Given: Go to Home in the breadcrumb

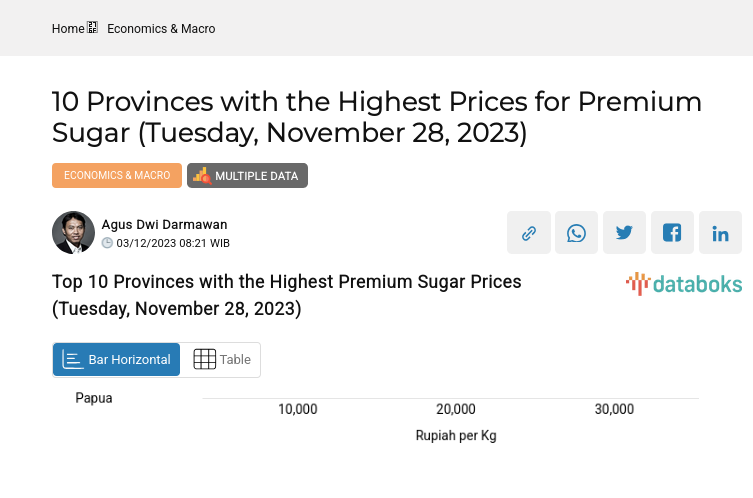Looking at the screenshot, I should (68, 29).
